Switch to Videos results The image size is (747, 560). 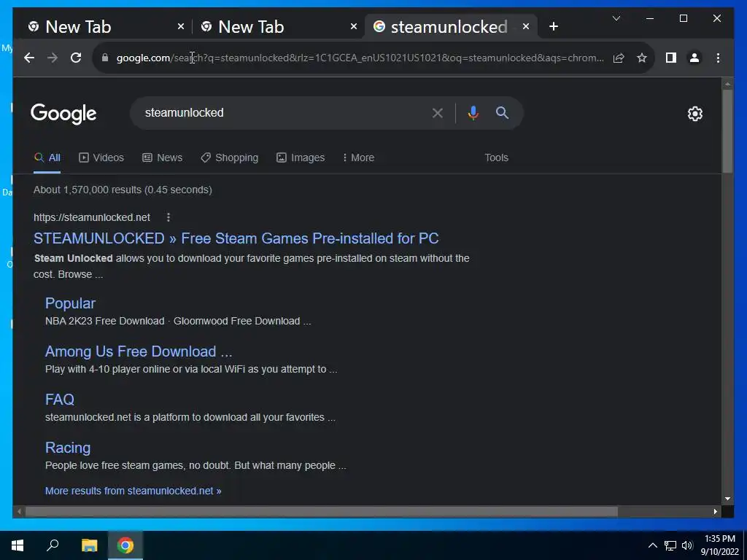[101, 157]
